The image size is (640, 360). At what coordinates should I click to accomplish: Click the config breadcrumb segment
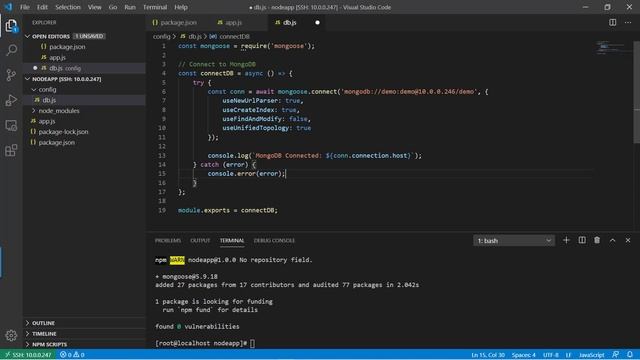click(161, 36)
